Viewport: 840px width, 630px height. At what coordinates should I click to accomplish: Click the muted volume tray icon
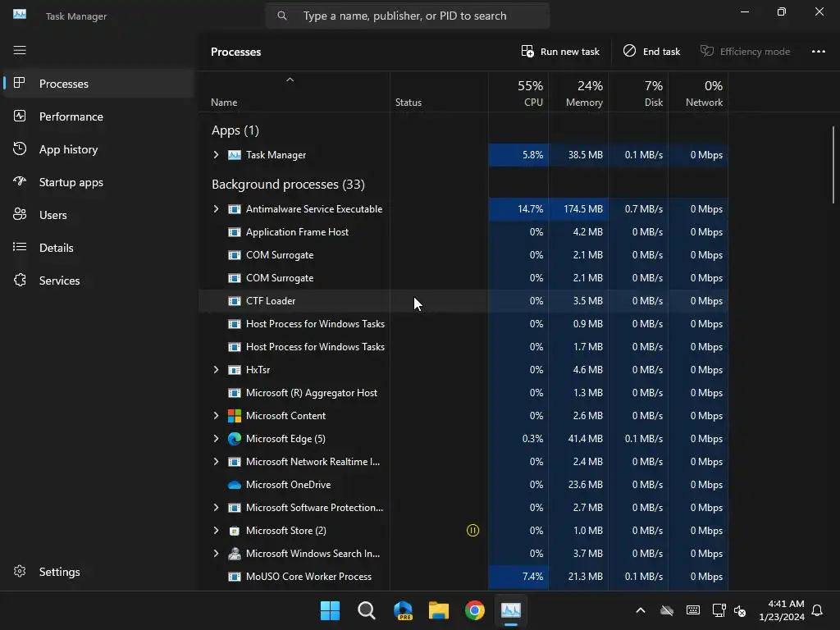coord(740,610)
